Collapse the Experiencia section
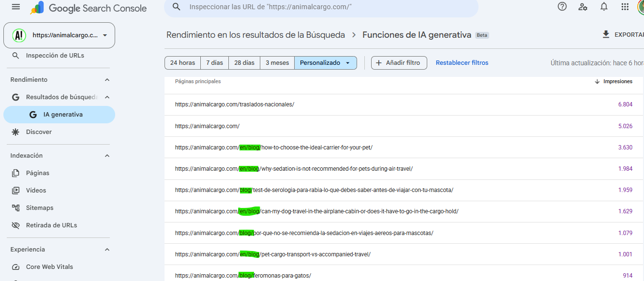The height and width of the screenshot is (281, 644). tap(107, 250)
